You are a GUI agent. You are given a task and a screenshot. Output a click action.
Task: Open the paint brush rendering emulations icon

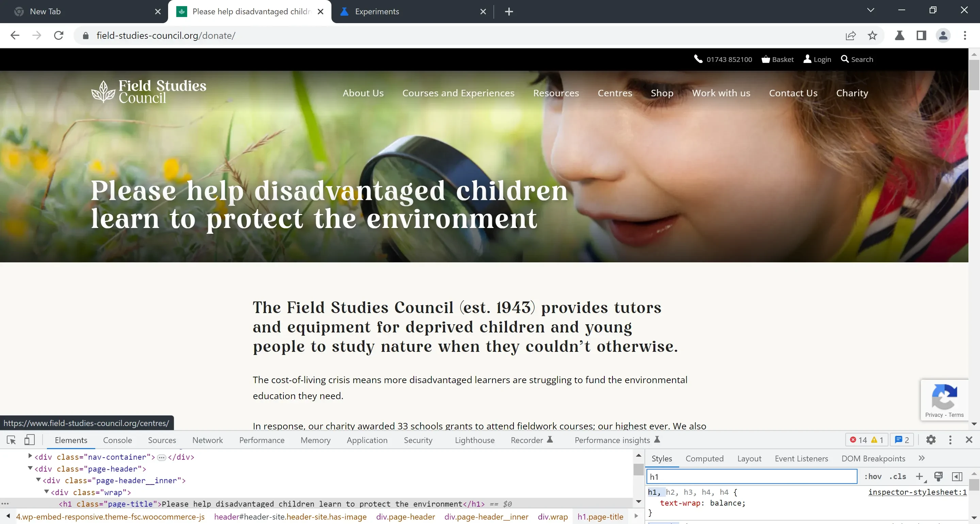coord(938,476)
